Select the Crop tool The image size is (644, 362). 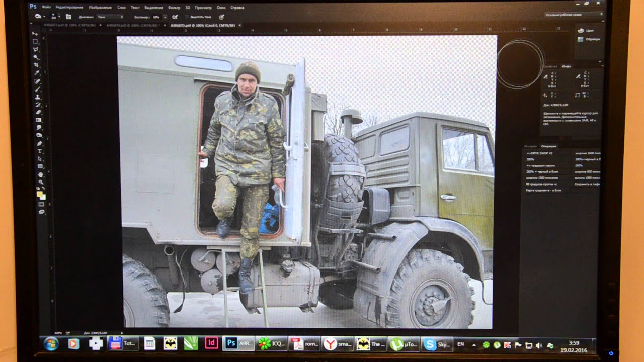36,65
